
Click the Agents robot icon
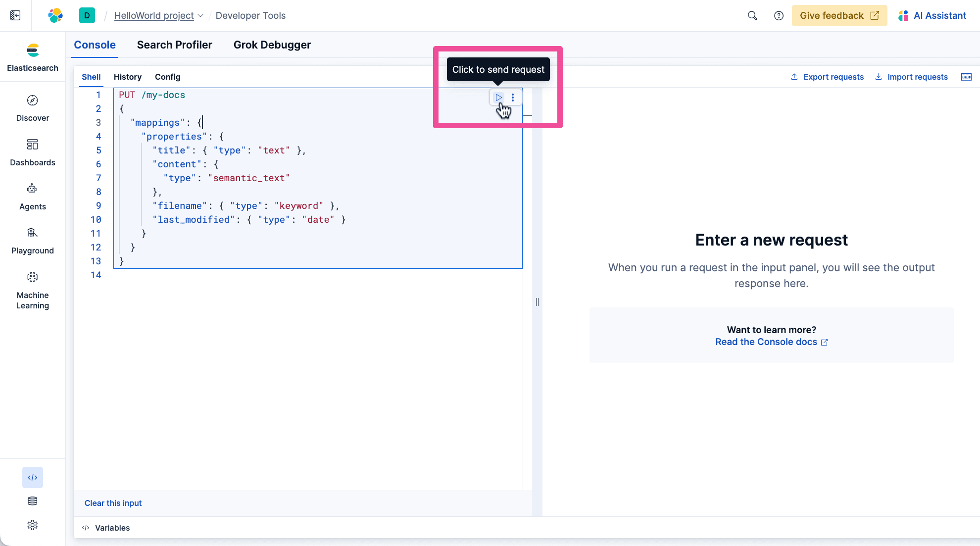pos(32,189)
